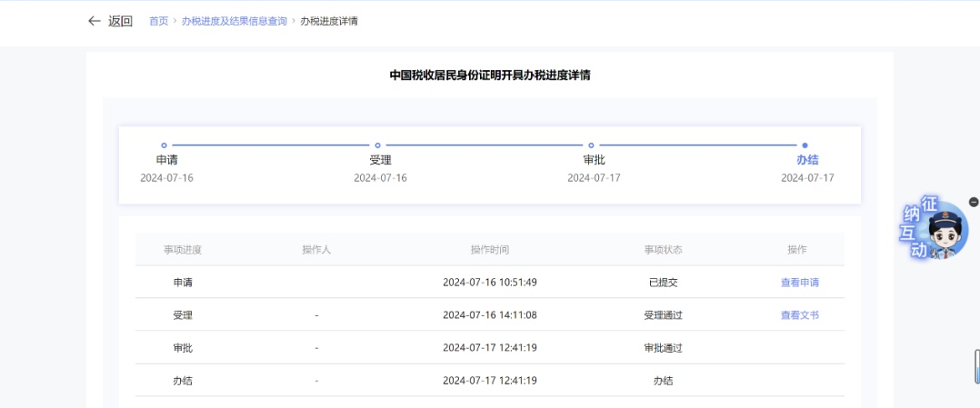This screenshot has width=980, height=408.
Task: Click the 受理通过 status cell
Action: (x=663, y=315)
